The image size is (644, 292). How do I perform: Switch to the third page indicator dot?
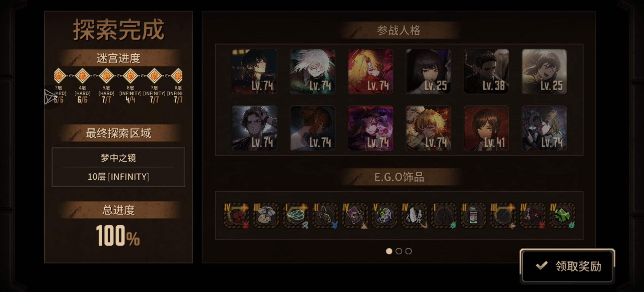tap(409, 251)
